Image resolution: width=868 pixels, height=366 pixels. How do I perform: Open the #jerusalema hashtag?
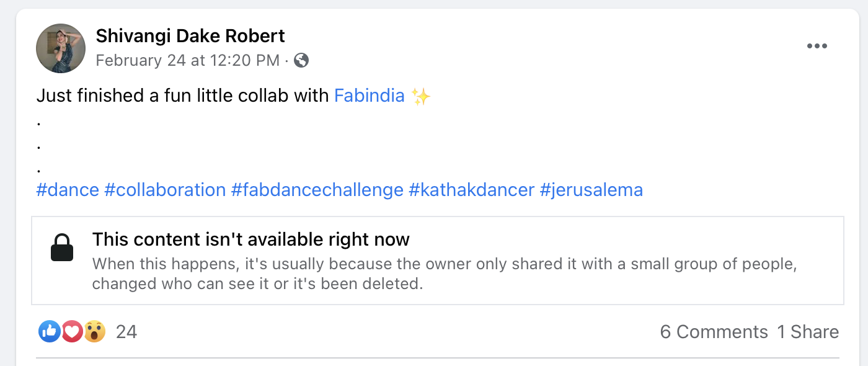pyautogui.click(x=591, y=190)
